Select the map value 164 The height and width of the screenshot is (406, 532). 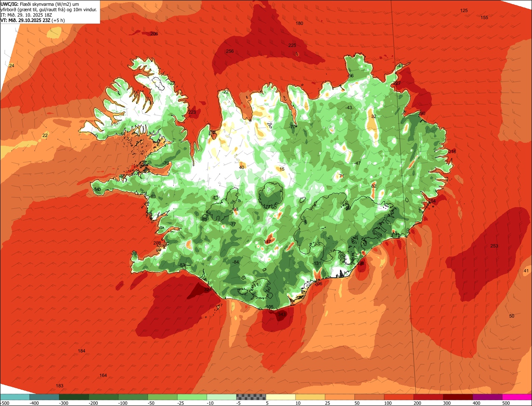103,376
